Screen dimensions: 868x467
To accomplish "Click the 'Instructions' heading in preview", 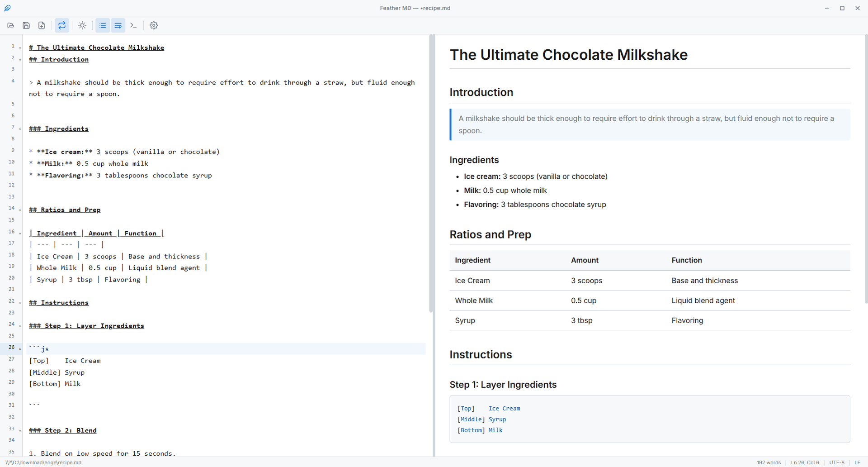I will tap(481, 355).
